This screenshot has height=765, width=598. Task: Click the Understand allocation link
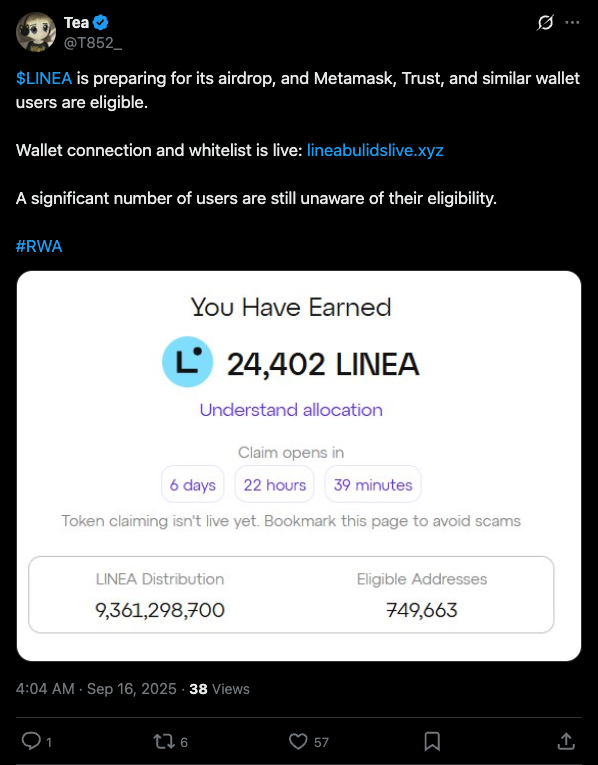pos(291,410)
